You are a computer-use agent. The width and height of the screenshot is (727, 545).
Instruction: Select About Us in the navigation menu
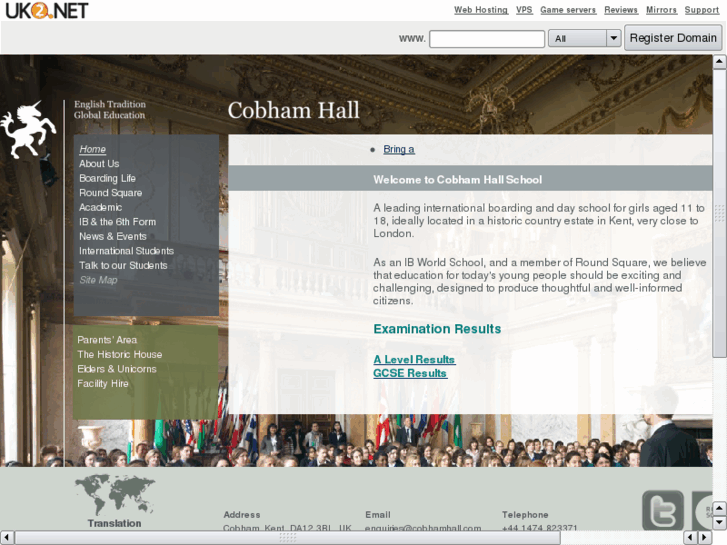coord(99,164)
